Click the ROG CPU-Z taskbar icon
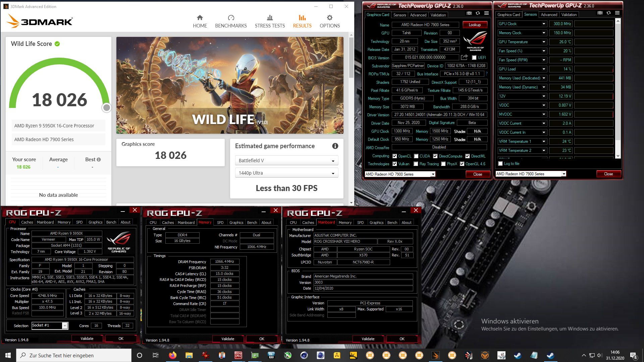 tap(238, 355)
